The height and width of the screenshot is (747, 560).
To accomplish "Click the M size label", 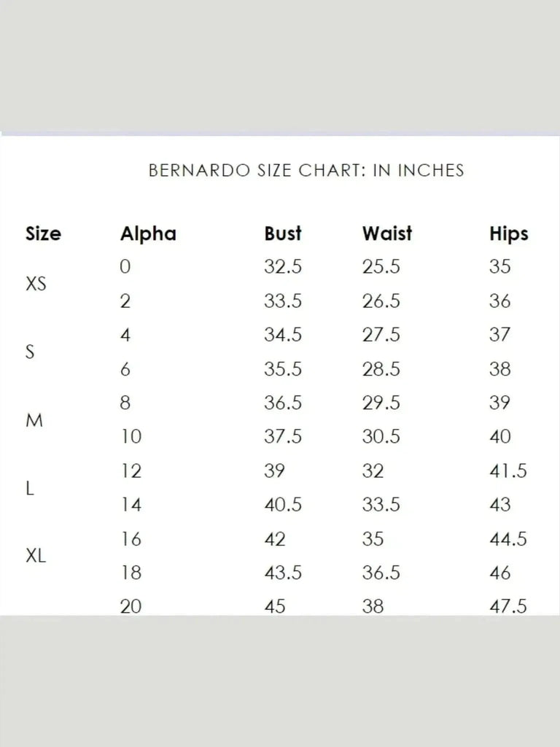I will 34,420.
